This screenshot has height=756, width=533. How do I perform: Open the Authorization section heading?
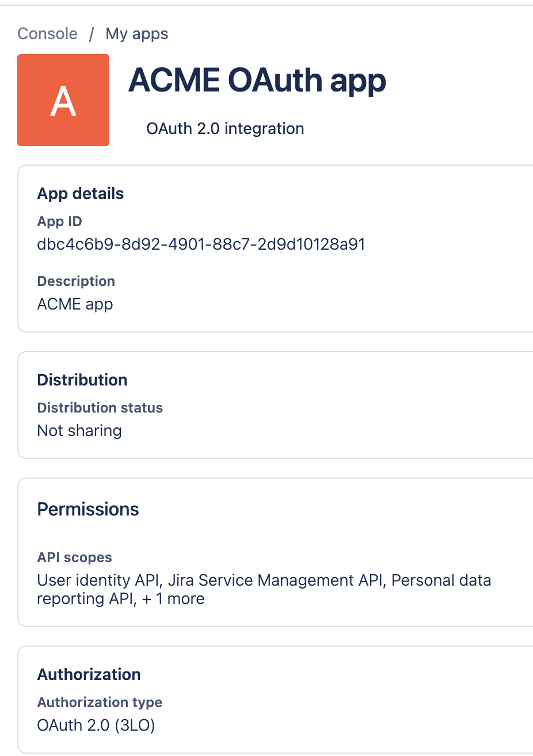tap(89, 674)
